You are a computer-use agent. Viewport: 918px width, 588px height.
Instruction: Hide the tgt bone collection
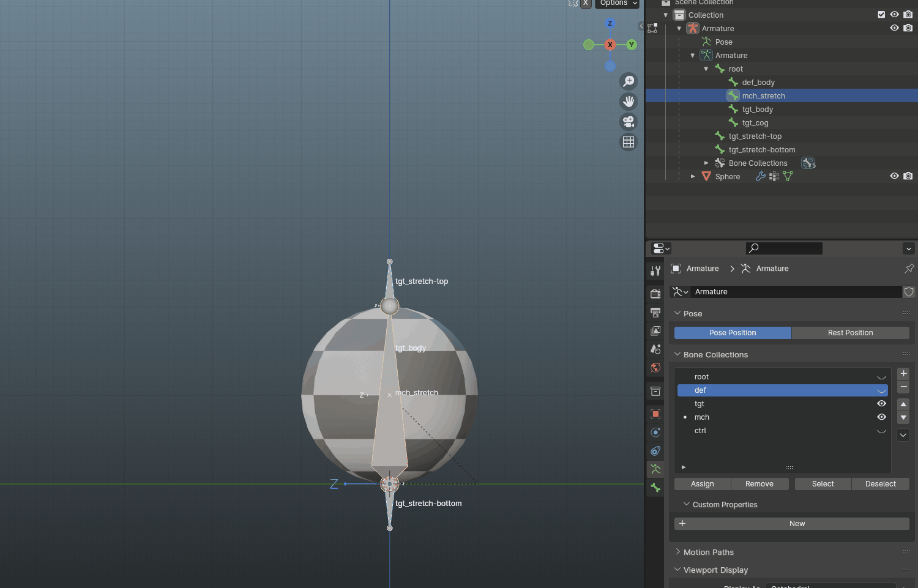click(x=881, y=404)
